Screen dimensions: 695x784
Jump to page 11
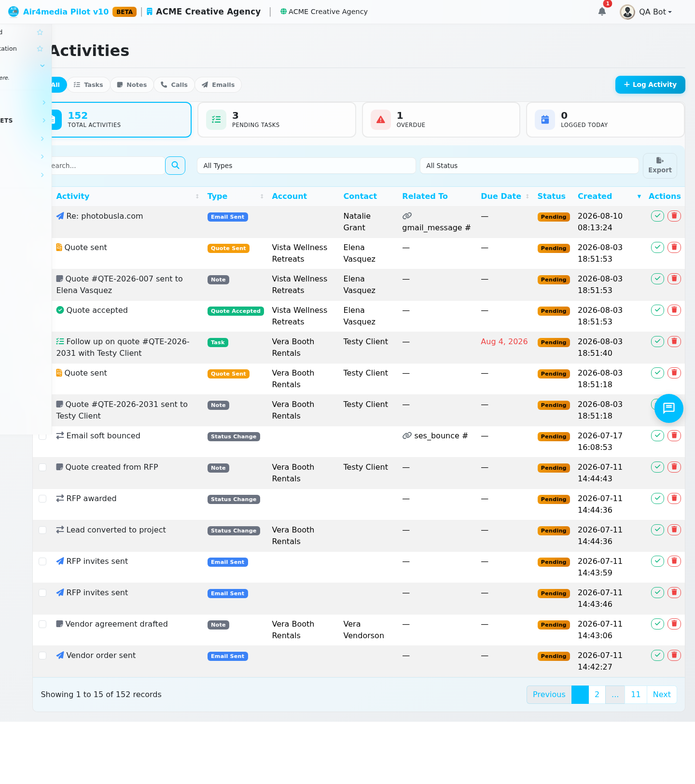(636, 694)
